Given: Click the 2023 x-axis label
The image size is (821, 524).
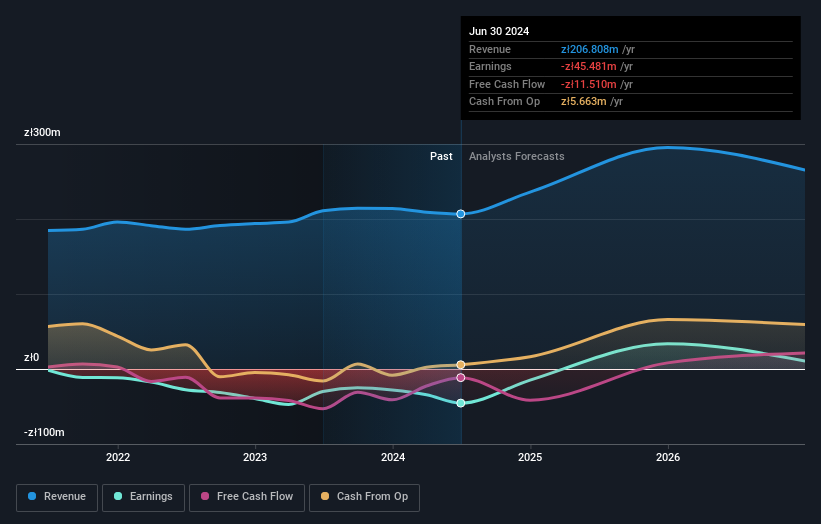Looking at the screenshot, I should coord(255,458).
